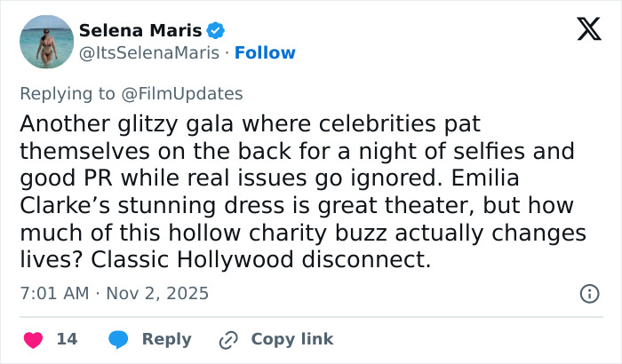The width and height of the screenshot is (622, 364).
Task: Click the Reply label
Action: 166,339
